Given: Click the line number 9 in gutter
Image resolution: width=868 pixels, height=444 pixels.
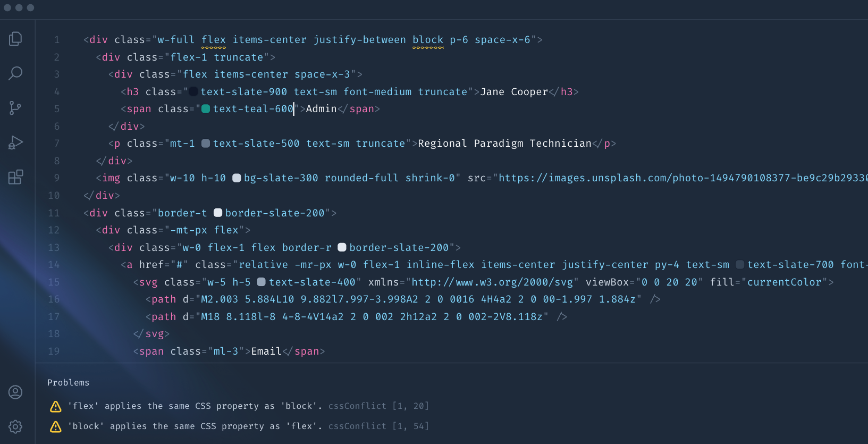Looking at the screenshot, I should click(56, 178).
